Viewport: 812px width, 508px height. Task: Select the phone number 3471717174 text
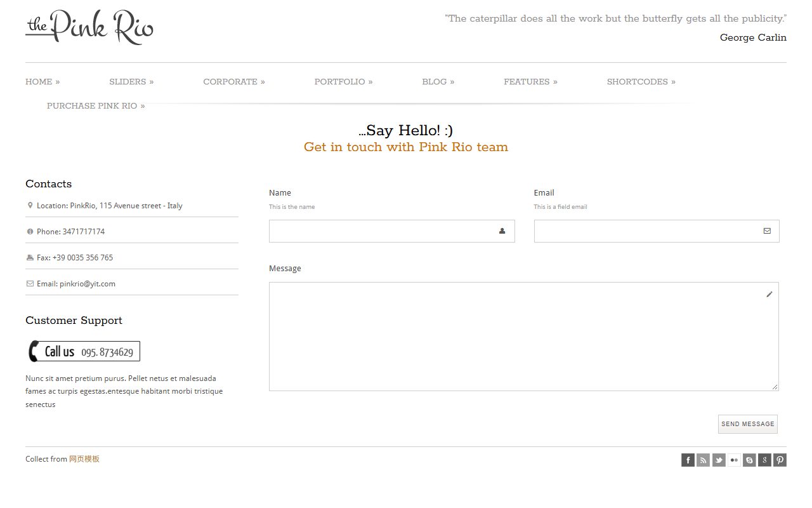pos(84,232)
